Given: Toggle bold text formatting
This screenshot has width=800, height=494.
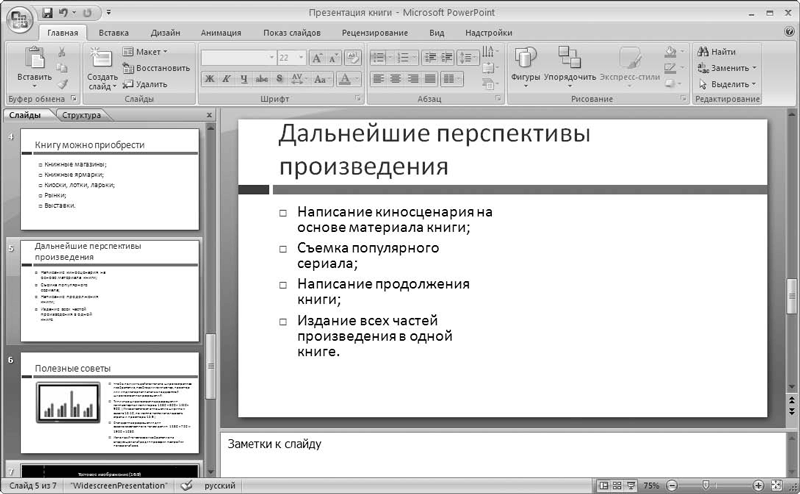Looking at the screenshot, I should coord(210,79).
